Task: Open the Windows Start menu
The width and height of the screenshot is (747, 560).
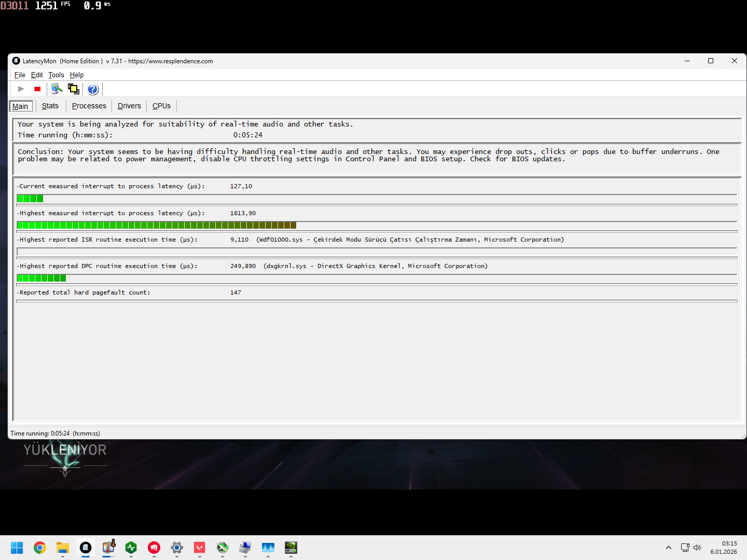Action: (17, 548)
